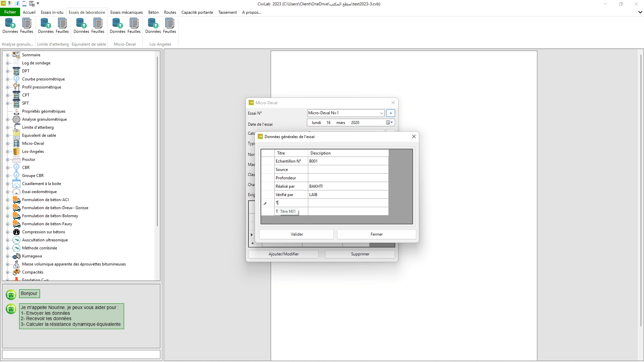Open Feuilles for Analyse granulométrique ribbon group
Viewport: 644px width, 362px height.
point(26,26)
